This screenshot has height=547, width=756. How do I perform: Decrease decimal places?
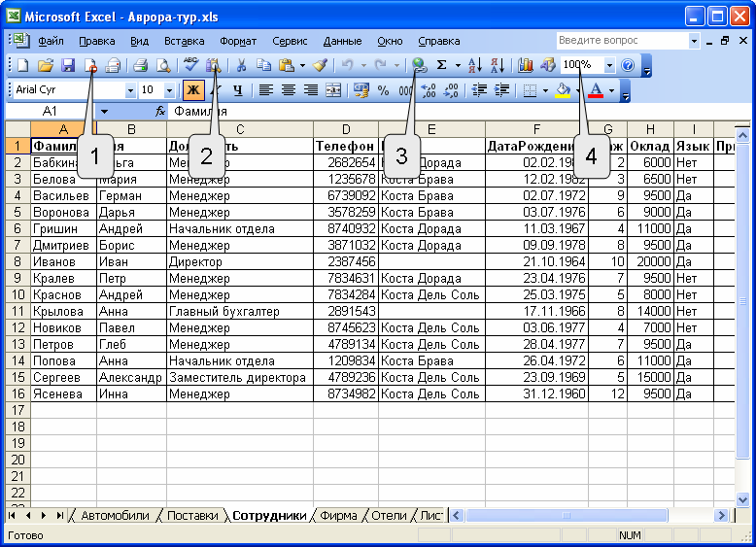point(451,90)
